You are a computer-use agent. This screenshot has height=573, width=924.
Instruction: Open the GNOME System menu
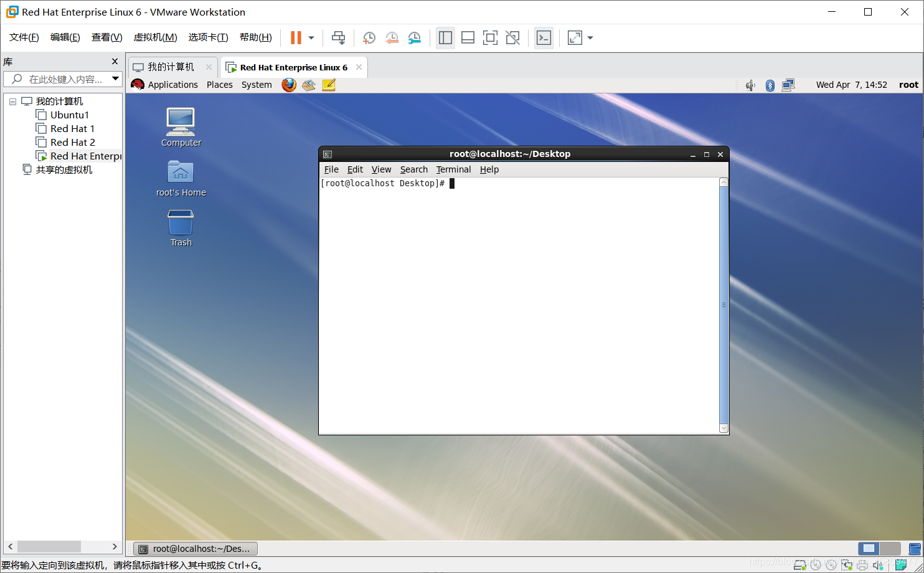click(x=257, y=85)
